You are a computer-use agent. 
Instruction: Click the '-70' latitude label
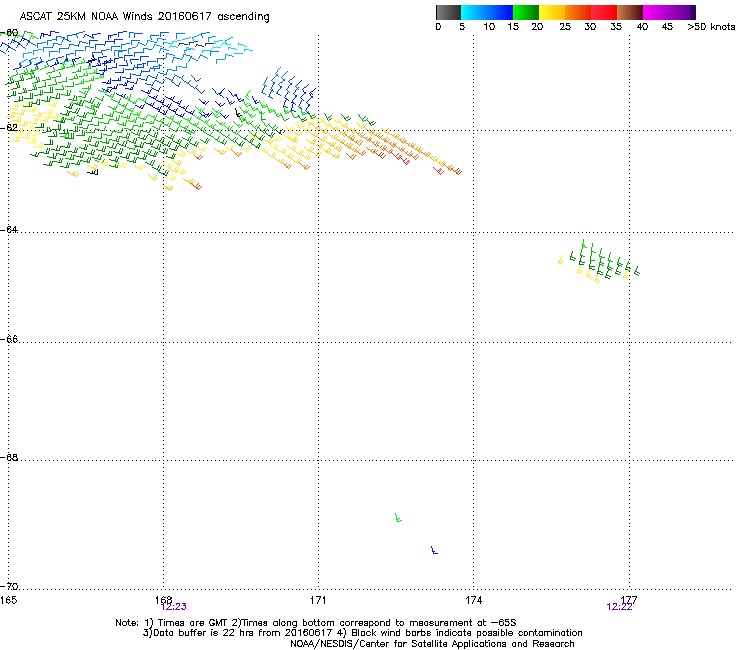[x=9, y=586]
